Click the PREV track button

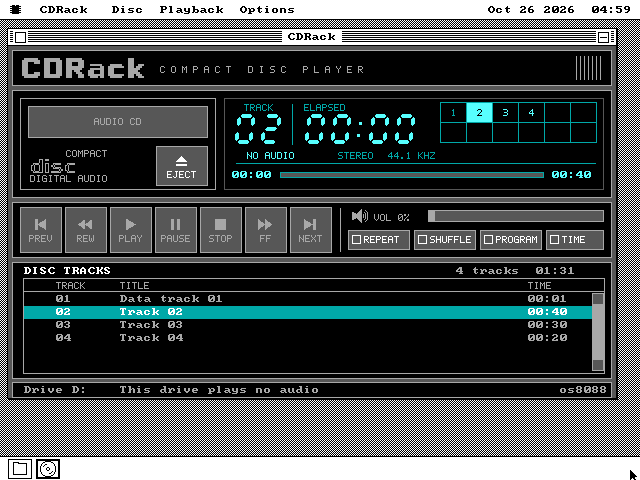(x=41, y=230)
